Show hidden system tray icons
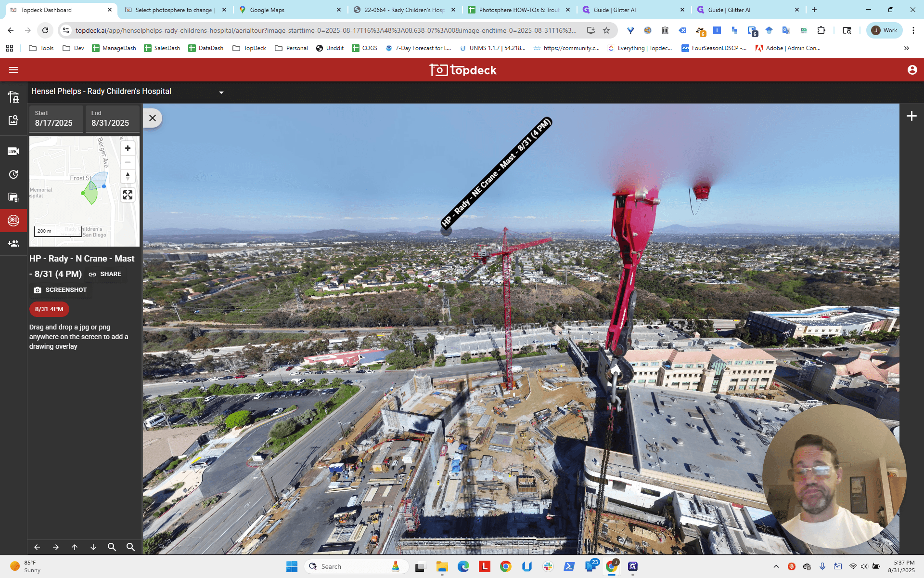Screen dimensions: 924x578 [776, 566]
